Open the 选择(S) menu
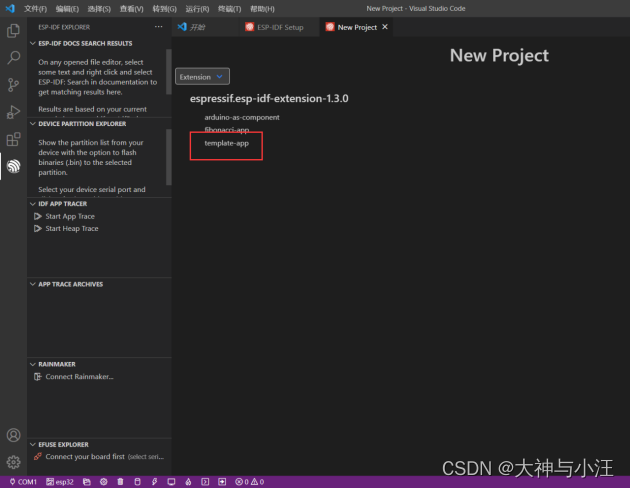Viewport: 630px width, 488px height. 99,8
